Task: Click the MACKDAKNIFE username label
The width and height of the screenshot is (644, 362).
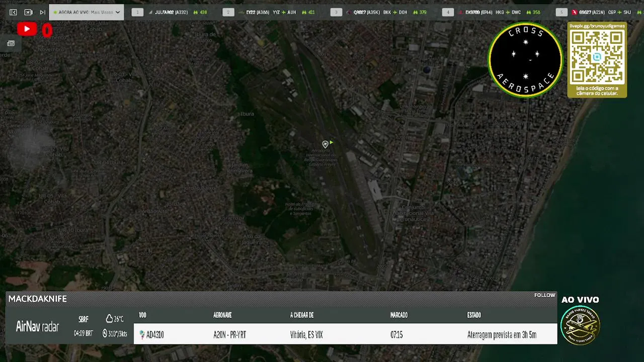Action: [x=38, y=299]
